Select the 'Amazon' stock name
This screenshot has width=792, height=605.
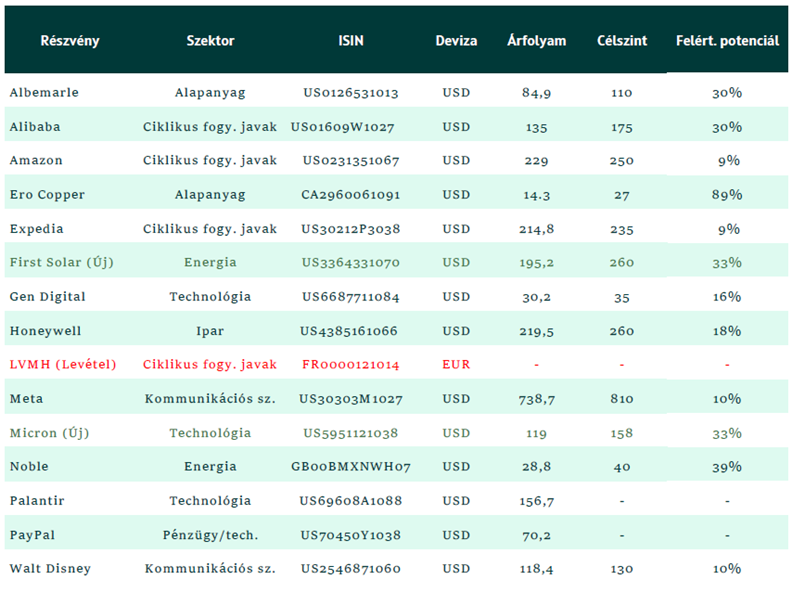pos(36,161)
